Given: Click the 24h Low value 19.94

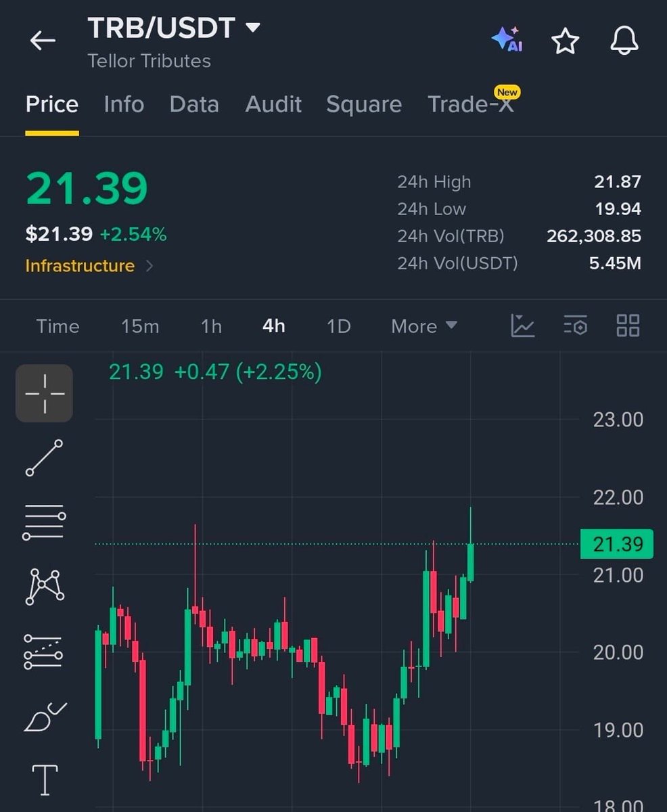Looking at the screenshot, I should pos(618,209).
